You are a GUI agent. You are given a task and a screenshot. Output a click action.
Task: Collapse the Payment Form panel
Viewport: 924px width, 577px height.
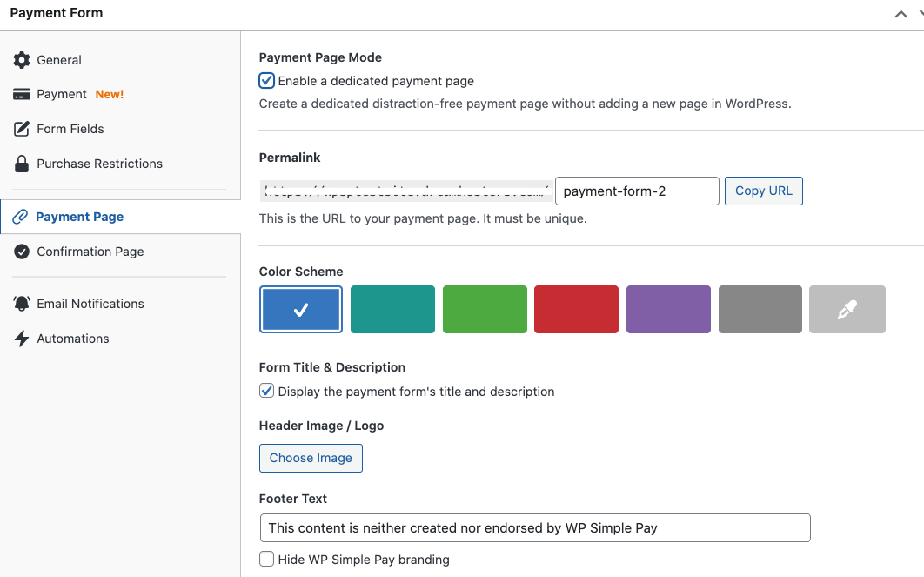click(901, 14)
